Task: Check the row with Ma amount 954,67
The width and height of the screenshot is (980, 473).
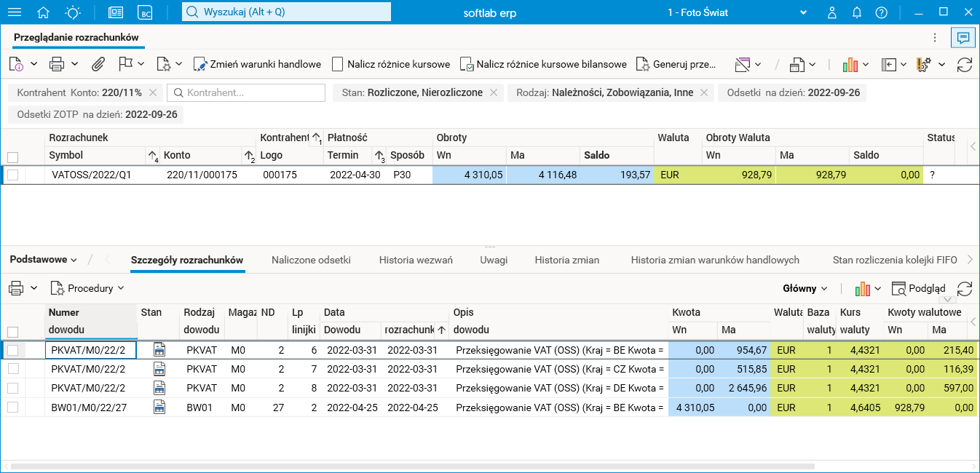Action: [x=12, y=350]
